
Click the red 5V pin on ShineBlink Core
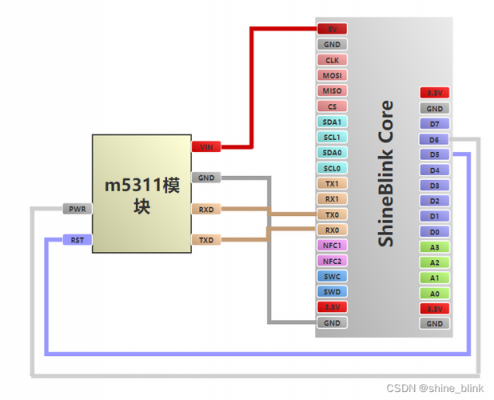pos(332,29)
